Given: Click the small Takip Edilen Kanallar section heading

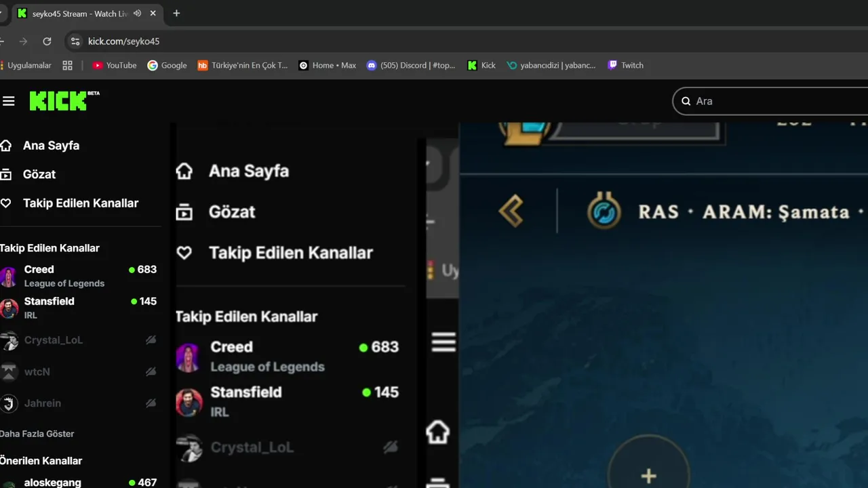Looking at the screenshot, I should [50, 248].
